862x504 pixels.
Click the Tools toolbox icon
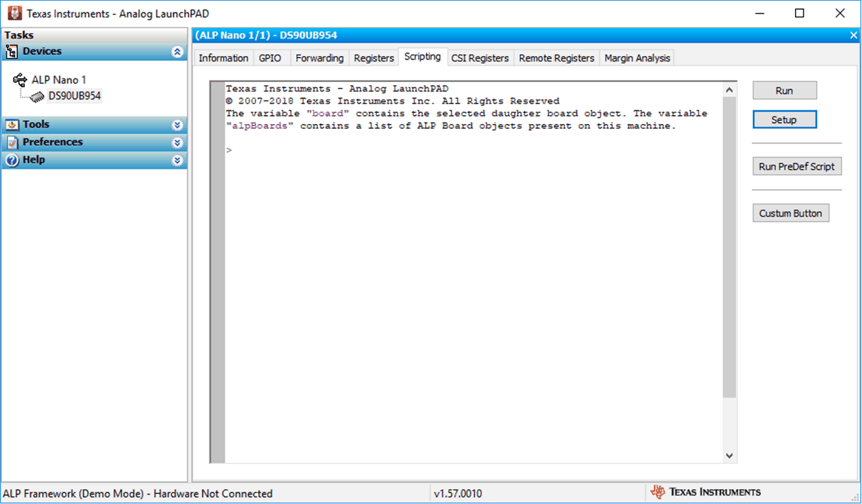(x=12, y=125)
